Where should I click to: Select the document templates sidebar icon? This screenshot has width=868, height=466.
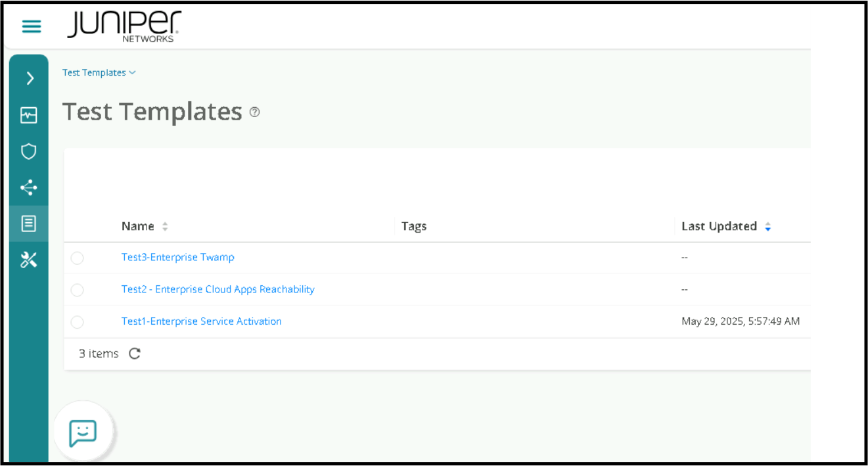click(x=29, y=223)
